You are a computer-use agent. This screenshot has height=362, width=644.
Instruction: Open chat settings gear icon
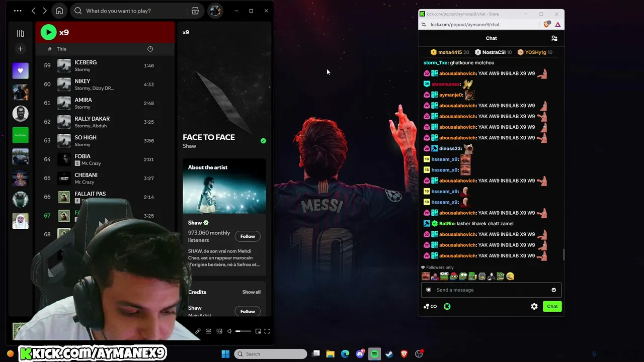pyautogui.click(x=534, y=307)
